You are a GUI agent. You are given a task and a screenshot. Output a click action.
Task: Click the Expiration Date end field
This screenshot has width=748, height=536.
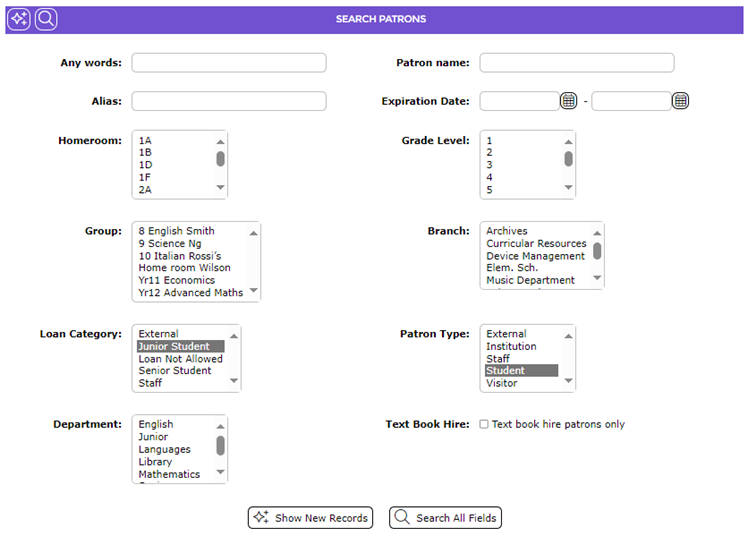tap(631, 101)
